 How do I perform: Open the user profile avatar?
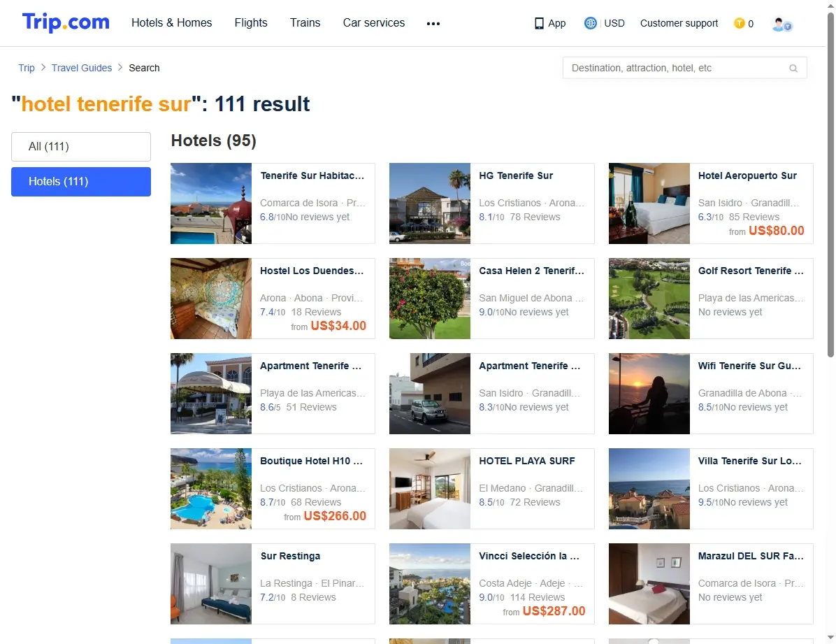(x=782, y=24)
